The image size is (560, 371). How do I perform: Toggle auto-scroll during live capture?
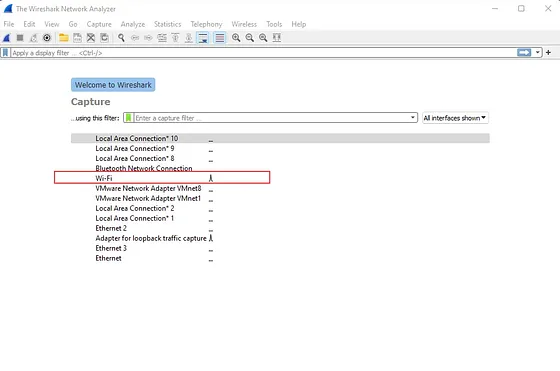[203, 37]
